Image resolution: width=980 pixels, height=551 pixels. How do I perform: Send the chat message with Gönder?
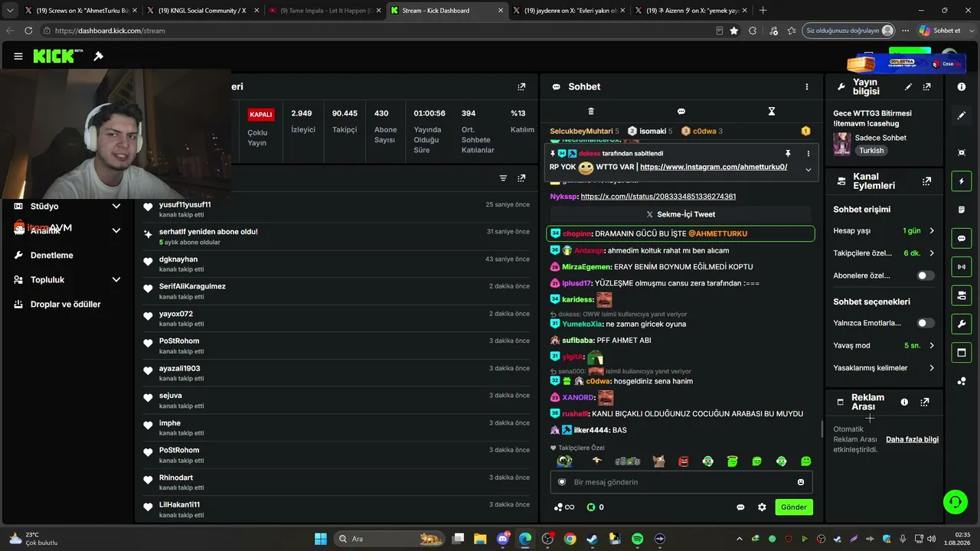coord(794,507)
